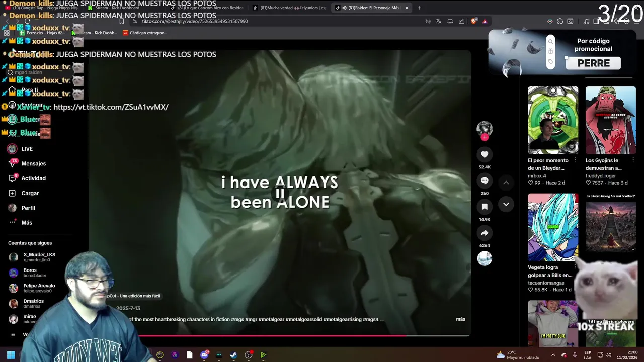This screenshot has height=362, width=644.
Task: Switch to Stream - Kick Dashboard tab
Action: 116,8
